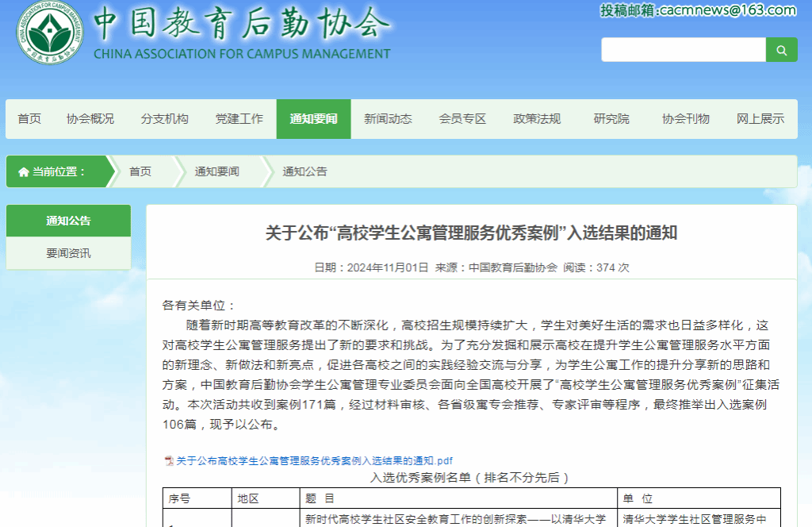The height and width of the screenshot is (527, 812).
Task: Click the PDF file icon beside attachment
Action: click(168, 461)
